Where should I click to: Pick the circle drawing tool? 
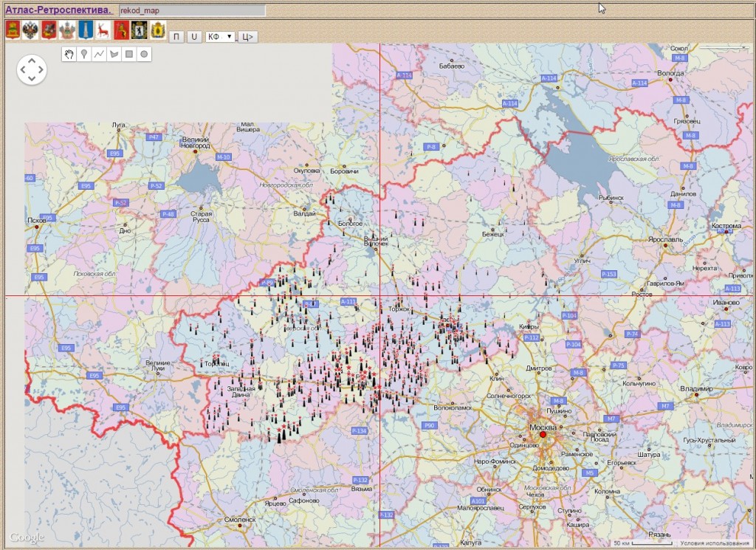click(144, 54)
